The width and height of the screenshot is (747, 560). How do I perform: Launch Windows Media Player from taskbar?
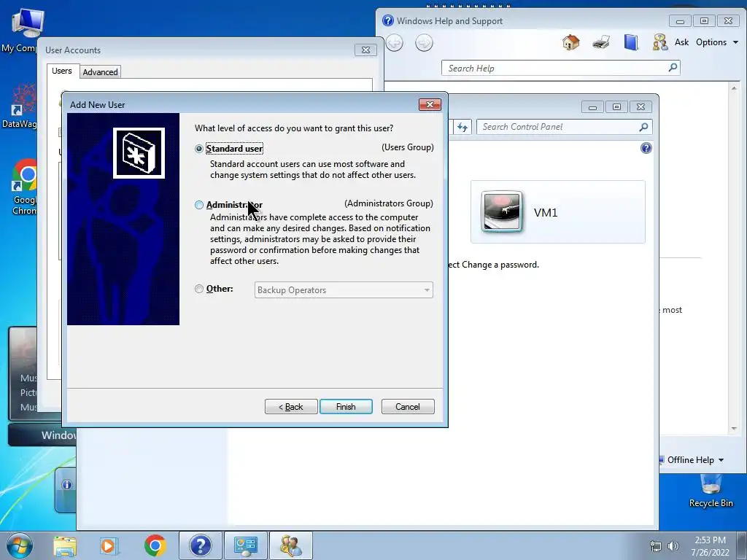coord(109,546)
